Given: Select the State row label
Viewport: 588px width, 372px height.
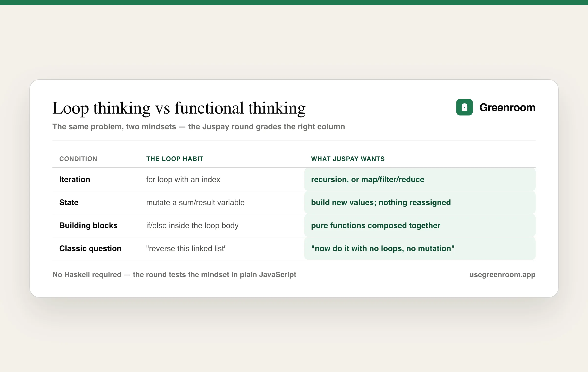Looking at the screenshot, I should tap(69, 202).
